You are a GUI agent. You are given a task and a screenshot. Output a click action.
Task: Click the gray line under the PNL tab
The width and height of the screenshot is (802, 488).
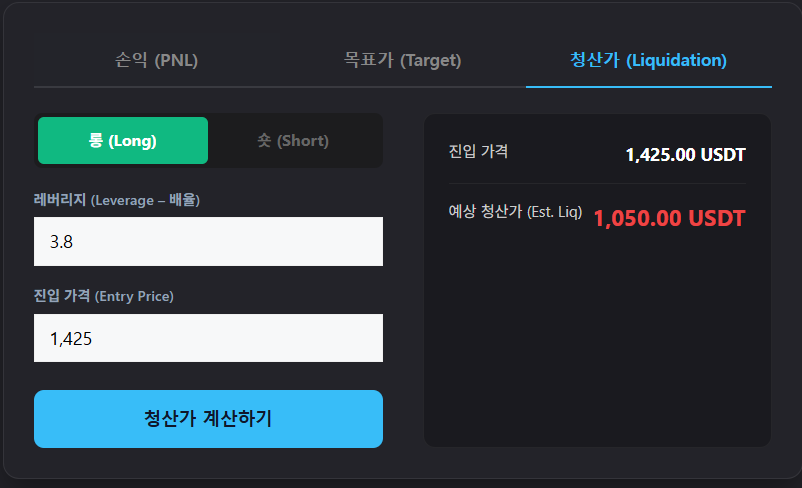[x=156, y=87]
